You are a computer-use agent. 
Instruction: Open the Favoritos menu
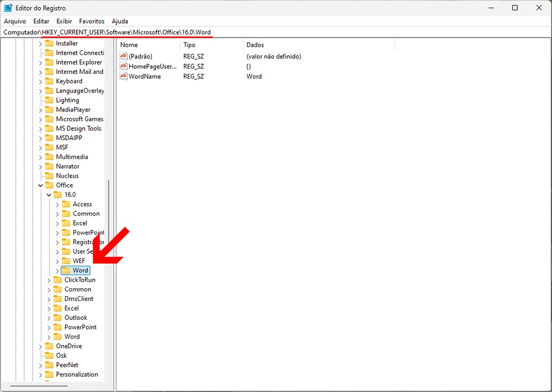click(x=92, y=21)
